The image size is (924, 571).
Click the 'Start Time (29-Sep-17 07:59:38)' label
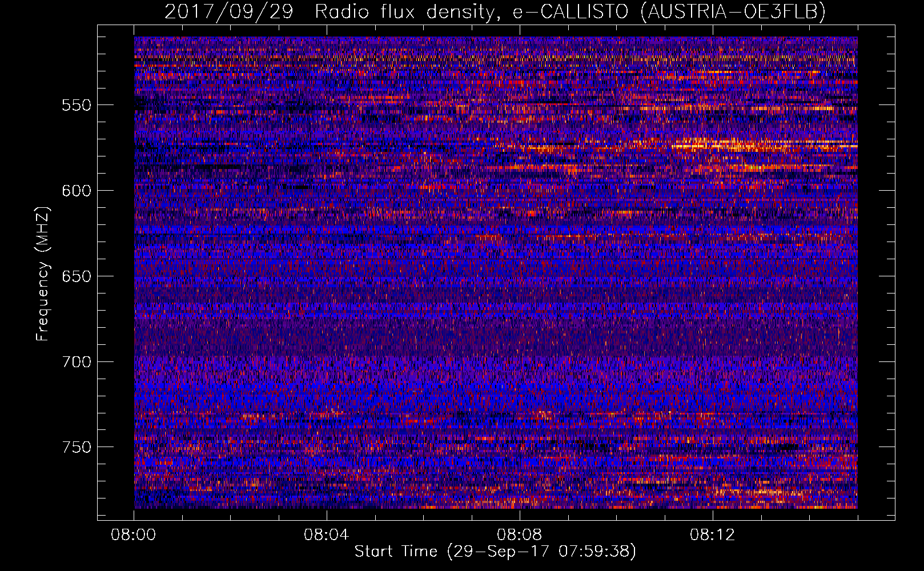495,552
